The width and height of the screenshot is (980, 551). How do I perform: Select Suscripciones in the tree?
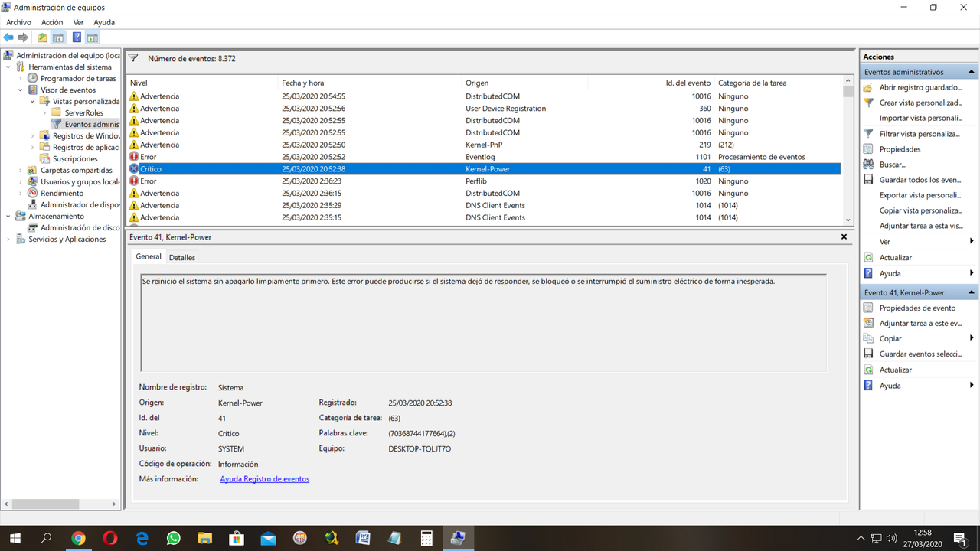(75, 158)
